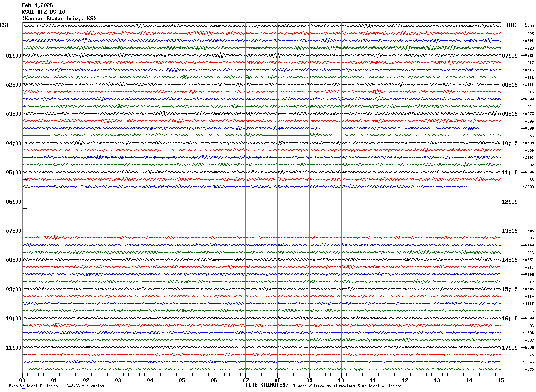Select the 03:00 CST row label

point(13,114)
